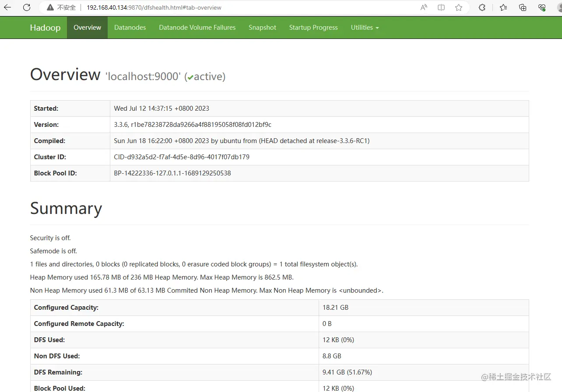The height and width of the screenshot is (392, 562).
Task: Click the 18.21 GB capacity value
Action: (335, 308)
